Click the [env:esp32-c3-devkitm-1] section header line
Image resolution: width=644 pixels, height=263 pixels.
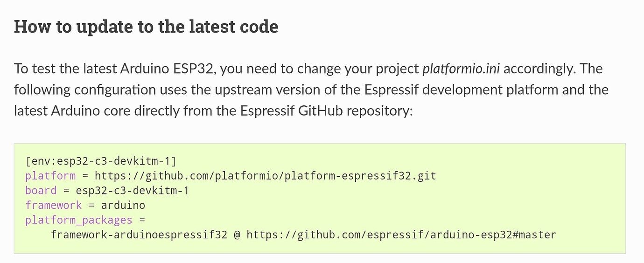[101, 161]
